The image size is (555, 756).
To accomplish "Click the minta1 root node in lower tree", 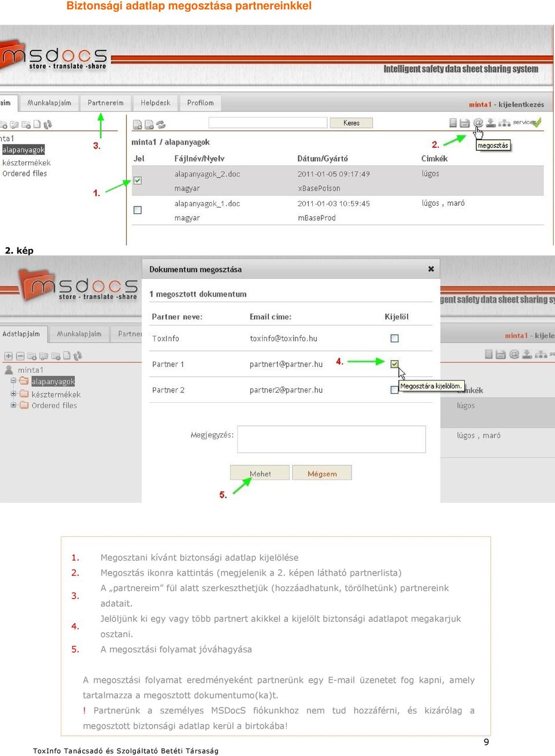I will click(x=31, y=370).
